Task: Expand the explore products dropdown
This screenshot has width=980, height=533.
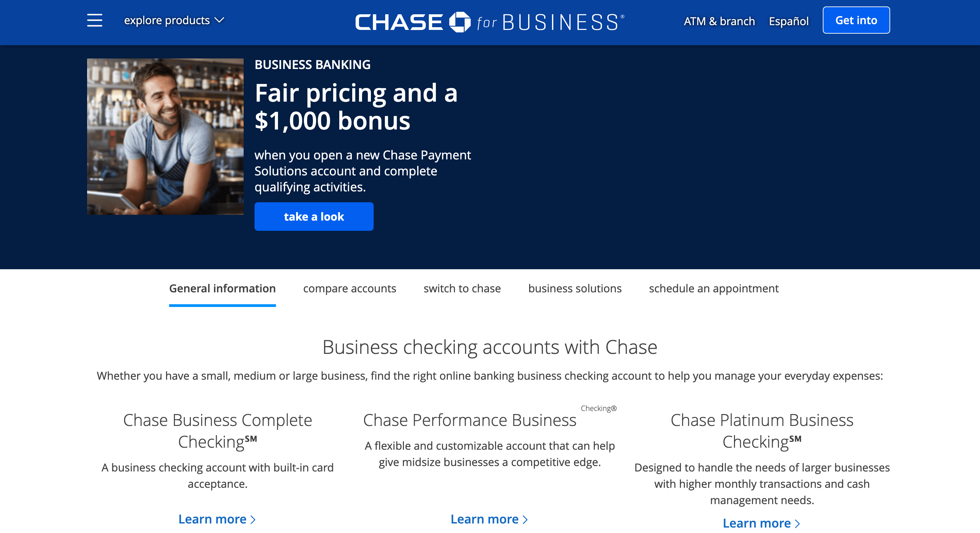Action: [167, 20]
